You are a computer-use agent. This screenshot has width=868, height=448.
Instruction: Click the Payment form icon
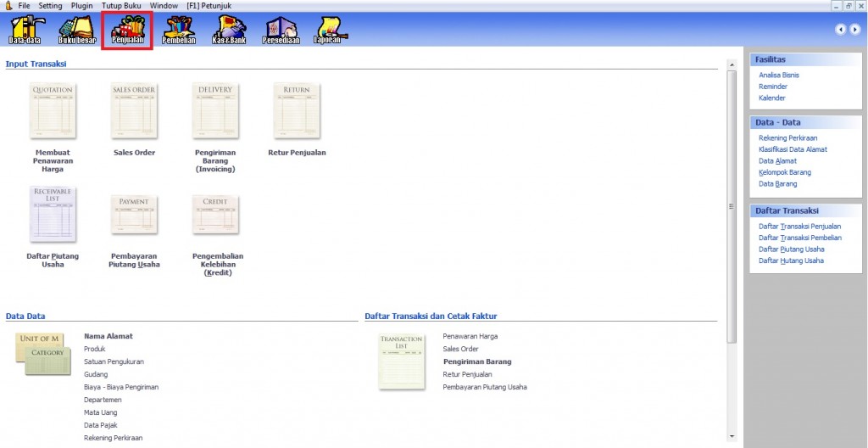[x=134, y=217]
